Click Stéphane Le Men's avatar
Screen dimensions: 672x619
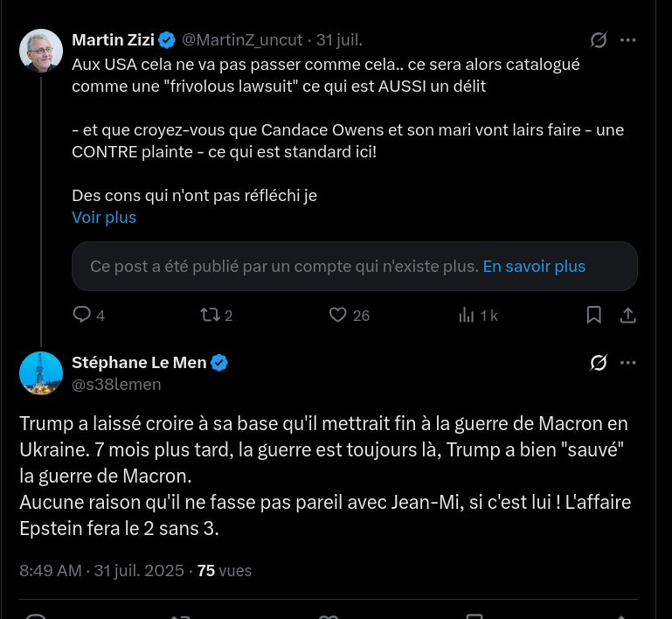coord(41,373)
